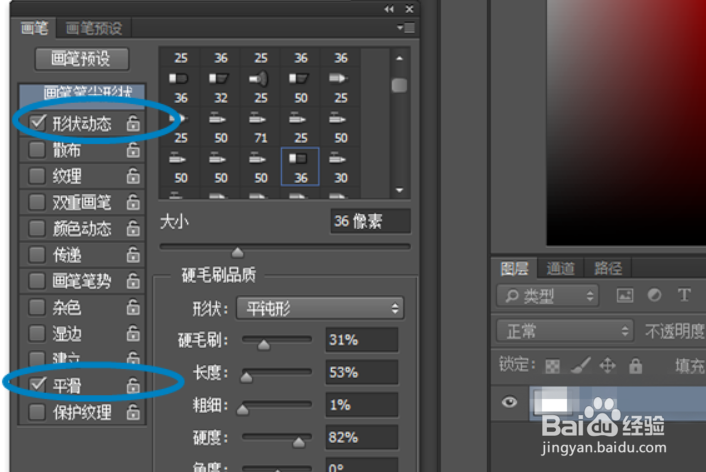Click the 长度 53% field
706x472 pixels.
pos(362,372)
